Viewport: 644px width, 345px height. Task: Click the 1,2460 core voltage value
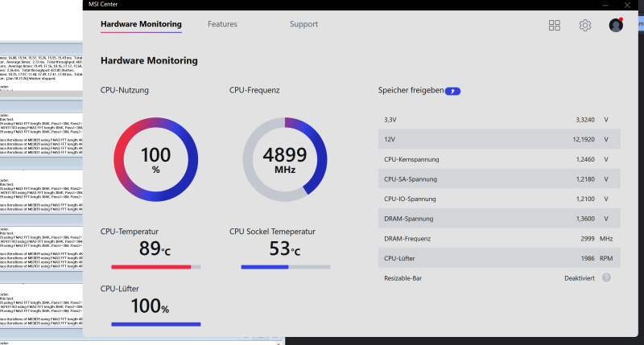click(x=585, y=159)
